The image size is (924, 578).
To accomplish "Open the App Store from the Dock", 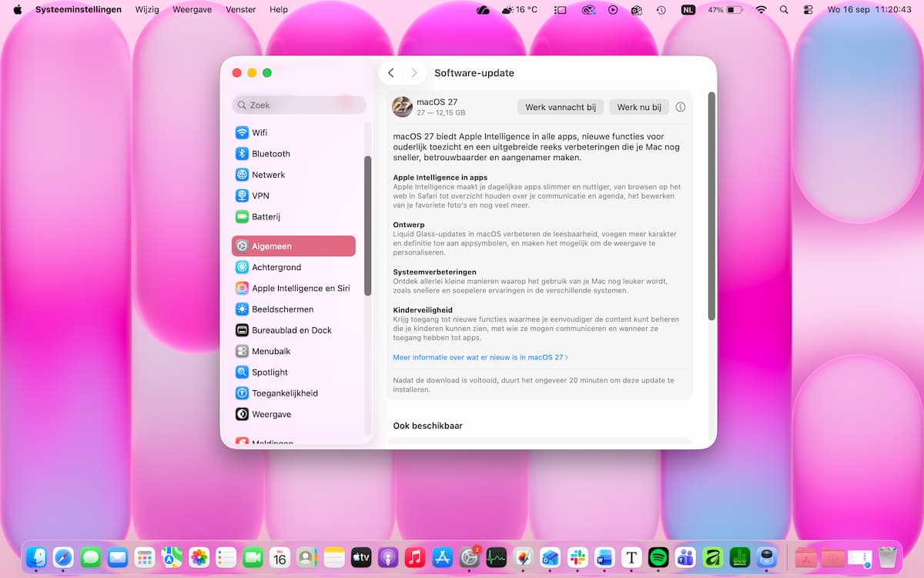I will pos(442,557).
